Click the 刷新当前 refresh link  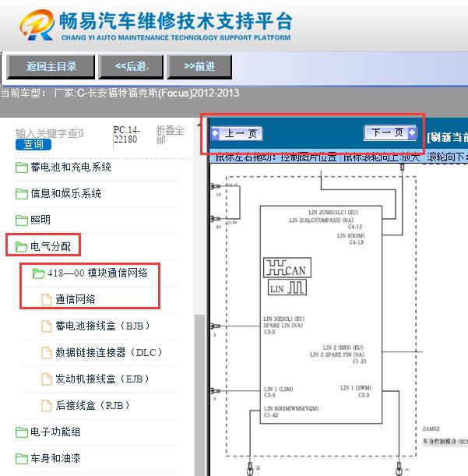click(447, 137)
